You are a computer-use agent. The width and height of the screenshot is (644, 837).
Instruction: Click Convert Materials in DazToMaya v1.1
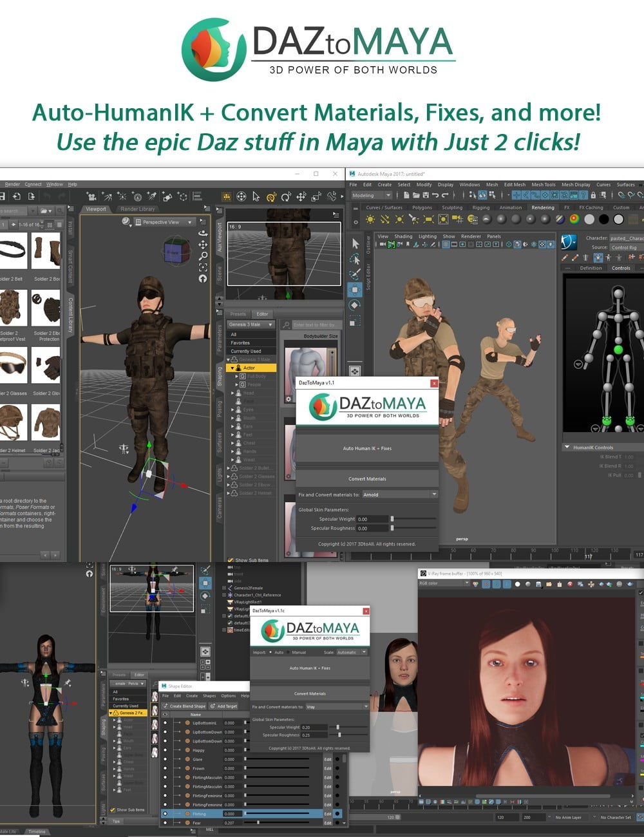[x=367, y=478]
